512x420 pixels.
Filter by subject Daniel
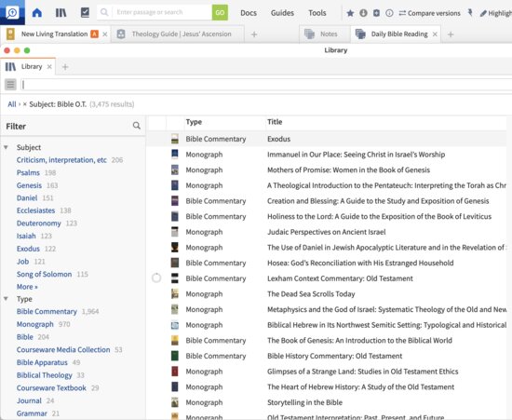click(x=27, y=198)
